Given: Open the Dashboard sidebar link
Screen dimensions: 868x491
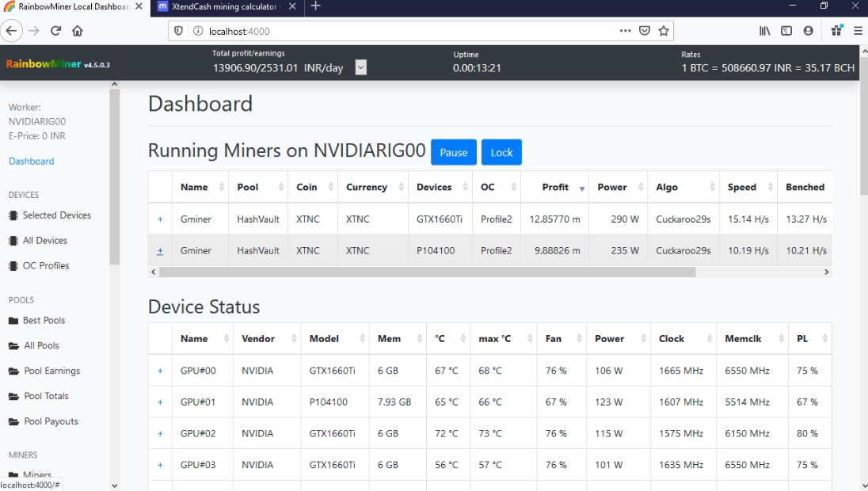Looking at the screenshot, I should [32, 161].
